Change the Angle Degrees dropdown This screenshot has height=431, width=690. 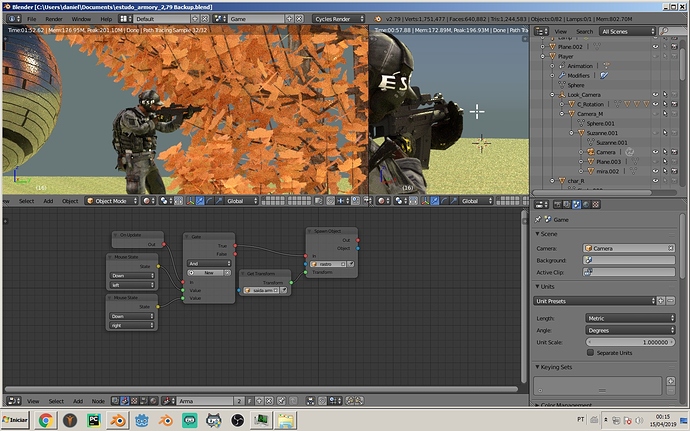point(630,330)
